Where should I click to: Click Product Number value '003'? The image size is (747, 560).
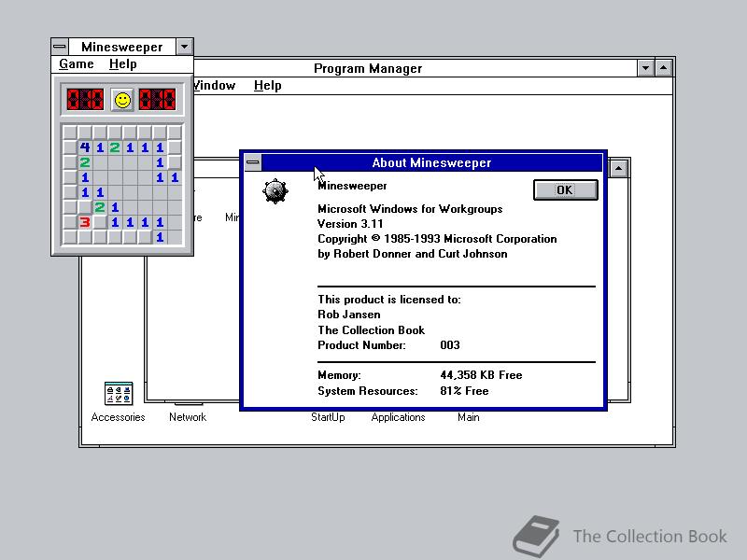450,345
